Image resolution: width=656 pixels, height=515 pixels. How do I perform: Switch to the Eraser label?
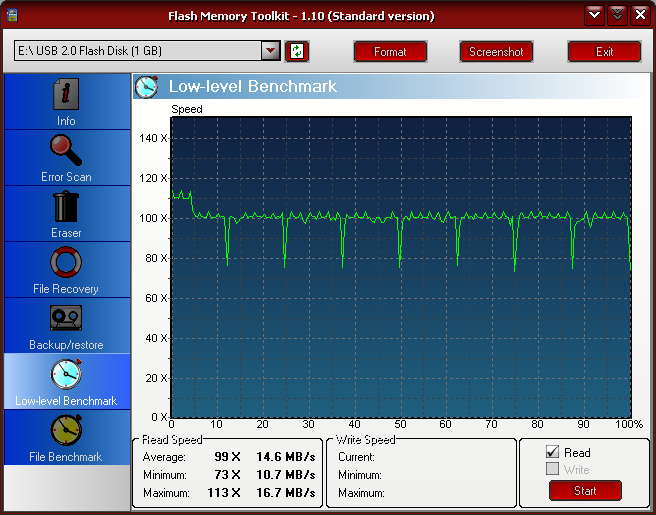coord(66,233)
